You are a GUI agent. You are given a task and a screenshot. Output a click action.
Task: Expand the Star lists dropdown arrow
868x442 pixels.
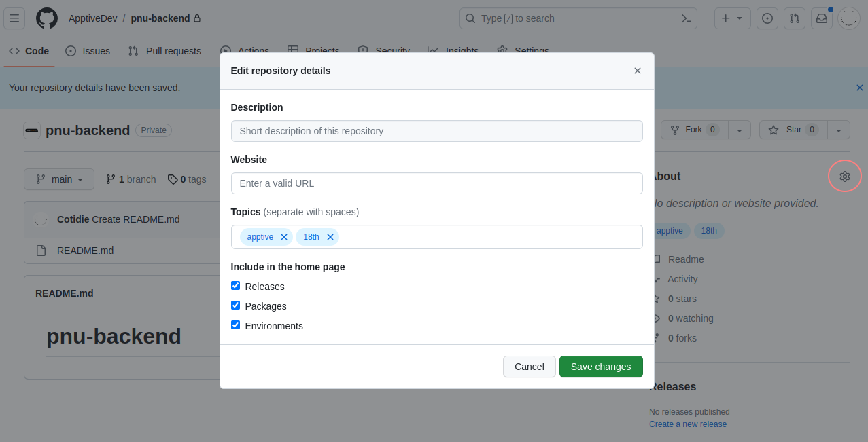tap(839, 130)
